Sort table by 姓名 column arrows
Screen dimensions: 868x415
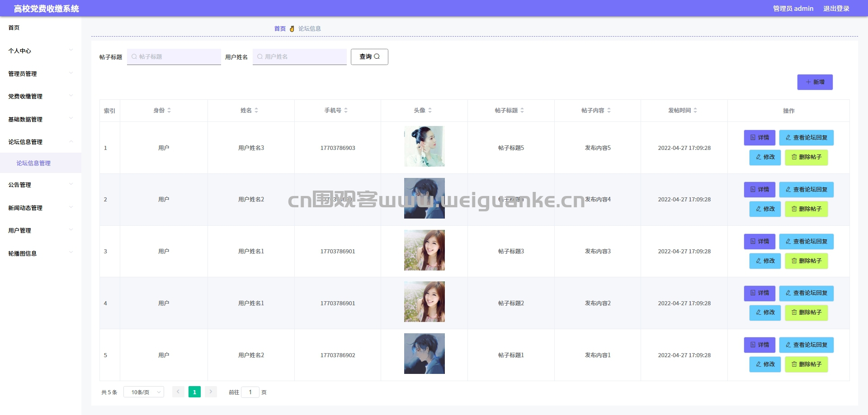coord(256,111)
